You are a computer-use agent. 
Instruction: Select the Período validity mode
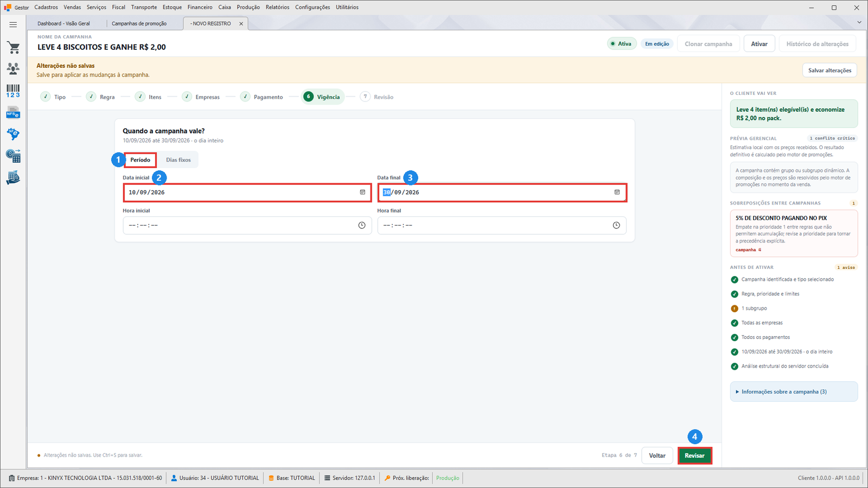coord(141,160)
